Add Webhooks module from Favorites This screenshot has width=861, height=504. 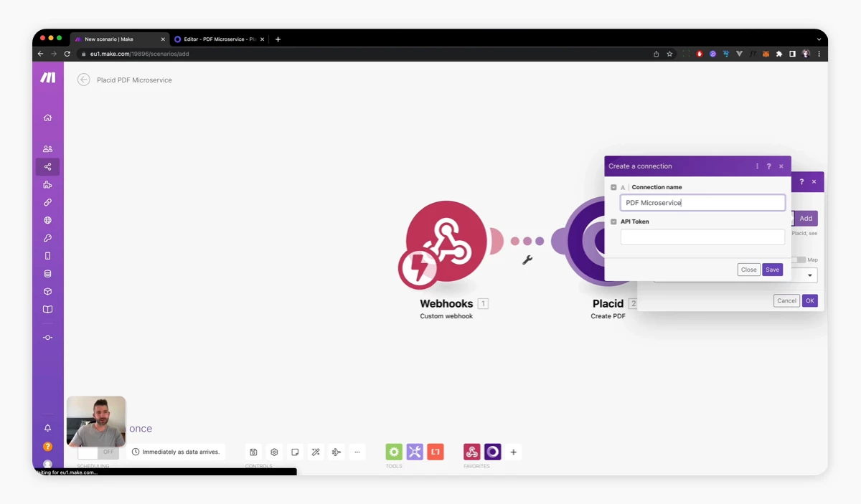click(472, 452)
